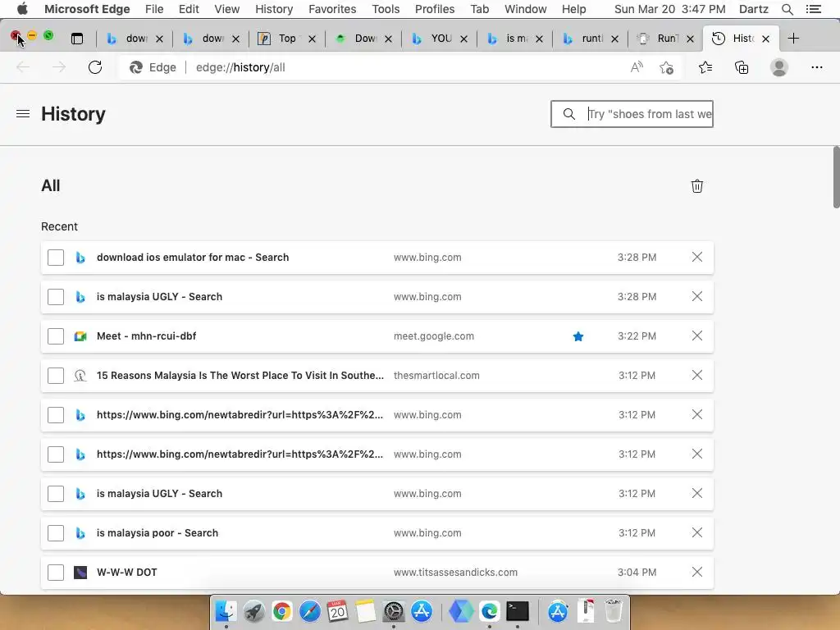The width and height of the screenshot is (840, 630).
Task: Open the History menu in menu bar
Action: pos(274,9)
